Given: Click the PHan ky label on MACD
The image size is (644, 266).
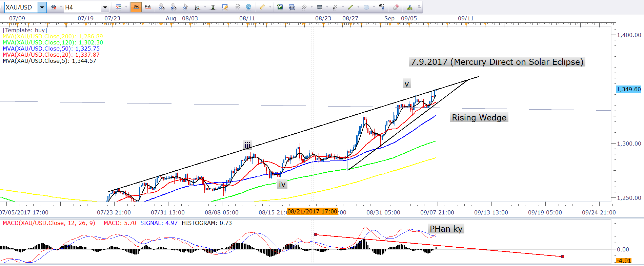Looking at the screenshot, I should tap(446, 229).
